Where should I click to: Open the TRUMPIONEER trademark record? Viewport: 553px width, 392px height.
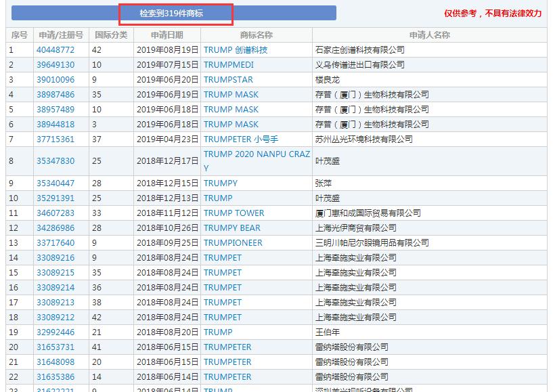[x=232, y=242]
